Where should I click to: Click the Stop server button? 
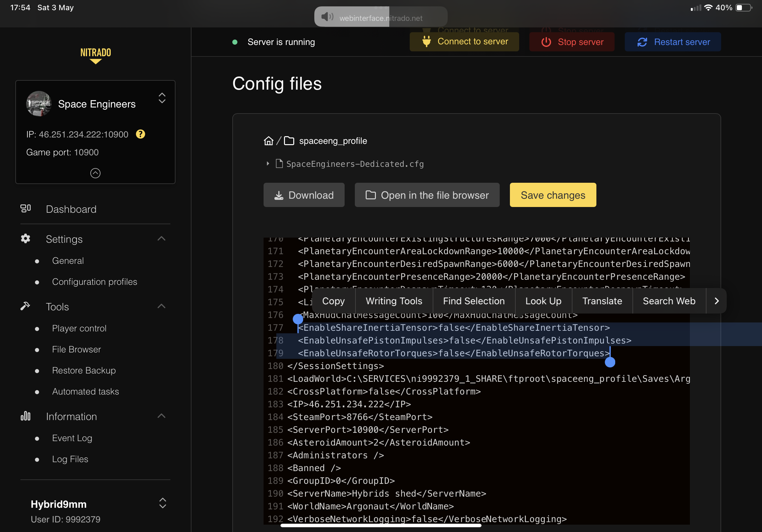point(571,42)
